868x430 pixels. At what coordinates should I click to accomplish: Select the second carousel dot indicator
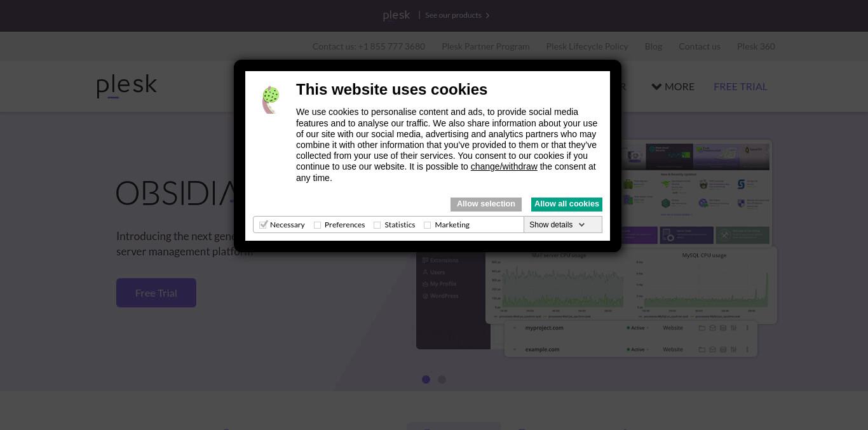point(442,379)
